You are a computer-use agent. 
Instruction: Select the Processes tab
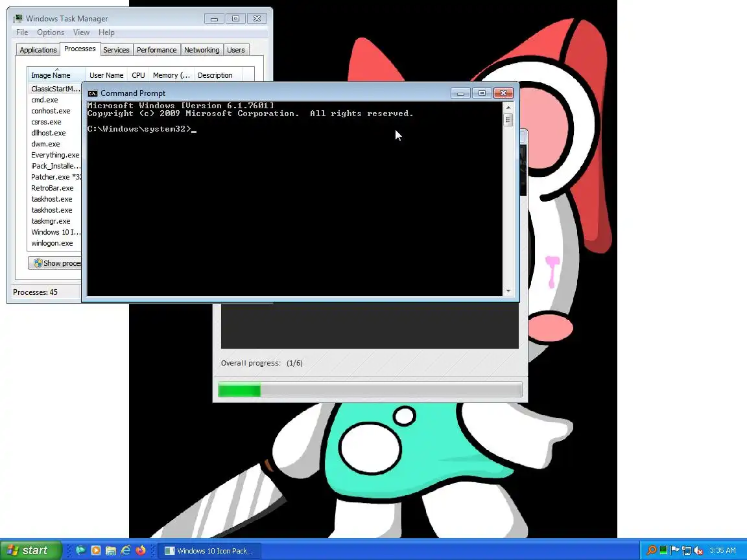point(80,49)
